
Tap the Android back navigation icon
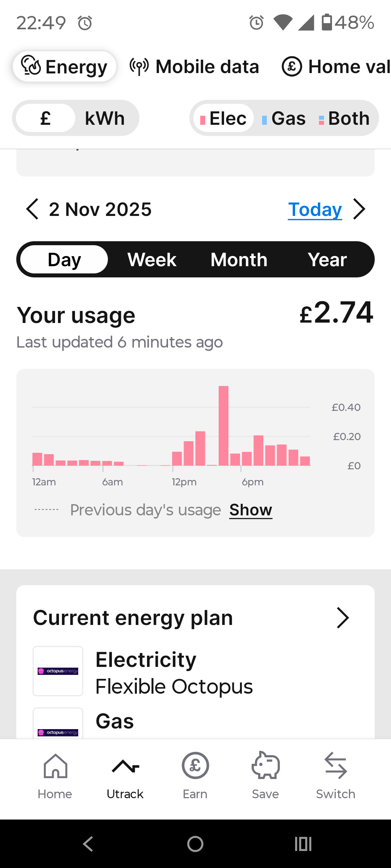pos(88,844)
